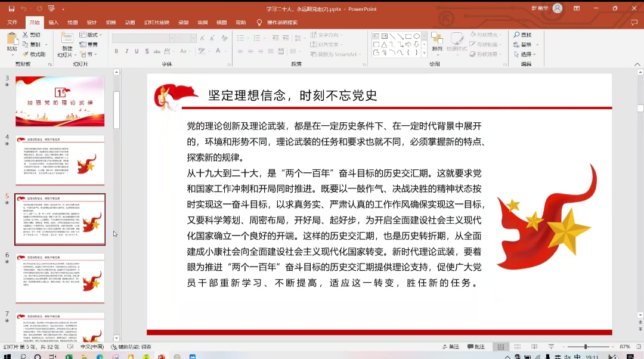Select slide 6 thumbnail in slide panel
This screenshot has height=359, width=644.
click(x=60, y=278)
